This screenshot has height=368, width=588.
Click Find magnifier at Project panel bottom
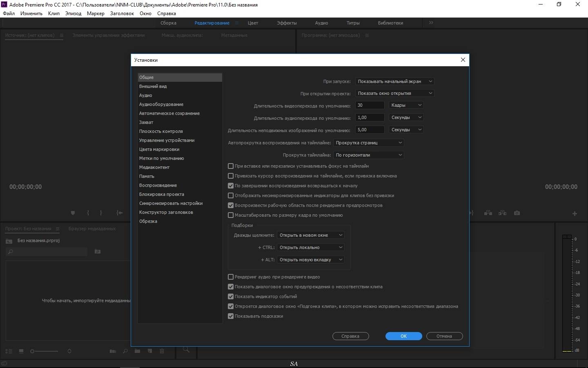tap(125, 351)
